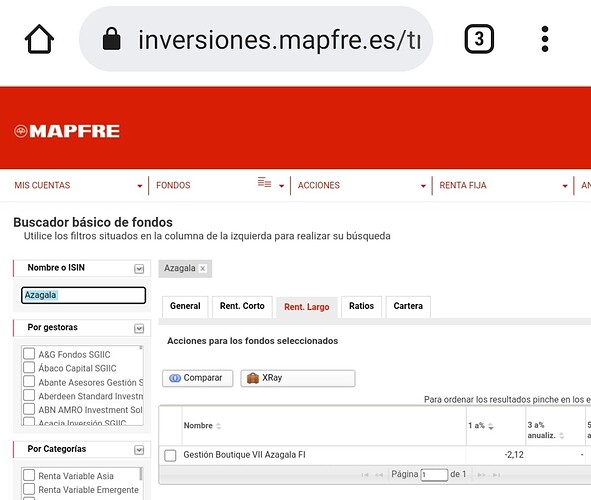Switch to the General tab
The width and height of the screenshot is (591, 500).
185,307
